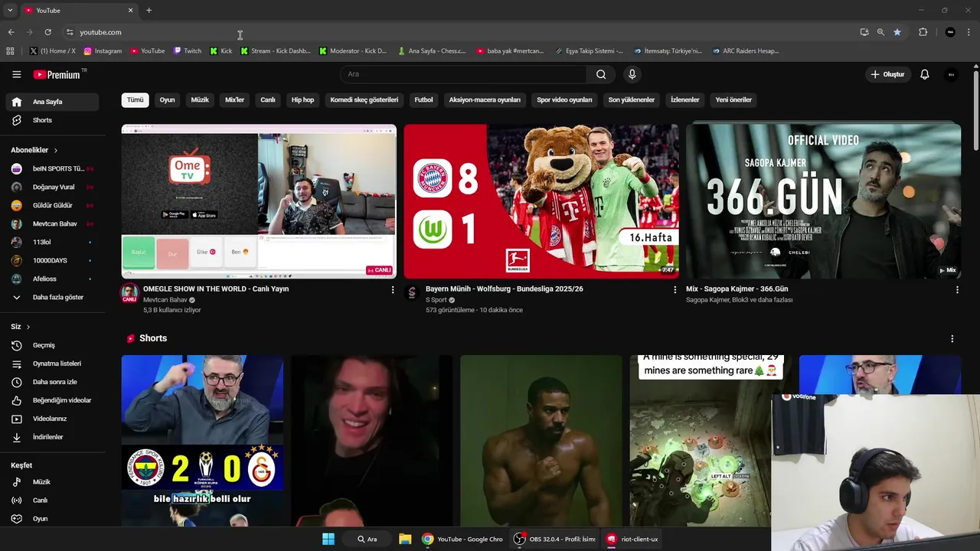Open Mevtcan Bahav channel avatar under video

coord(130,293)
